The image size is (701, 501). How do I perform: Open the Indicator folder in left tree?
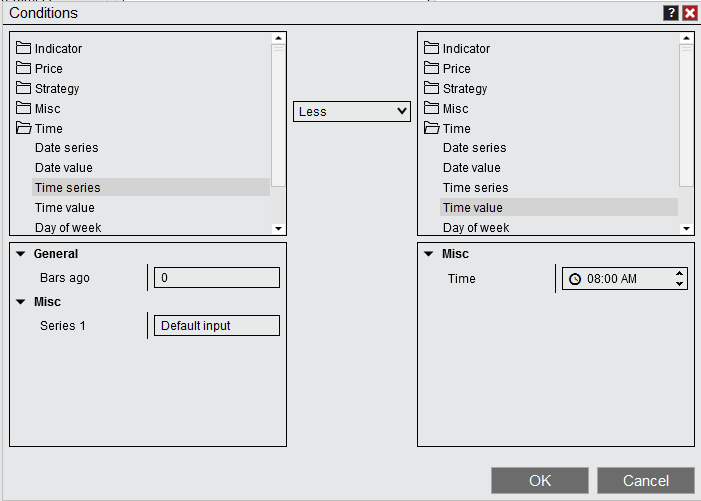pos(49,48)
